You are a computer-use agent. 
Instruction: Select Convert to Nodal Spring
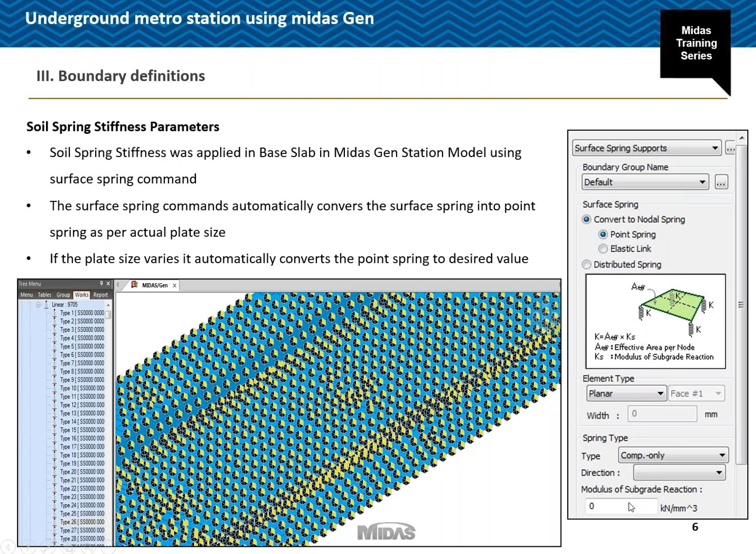click(586, 219)
